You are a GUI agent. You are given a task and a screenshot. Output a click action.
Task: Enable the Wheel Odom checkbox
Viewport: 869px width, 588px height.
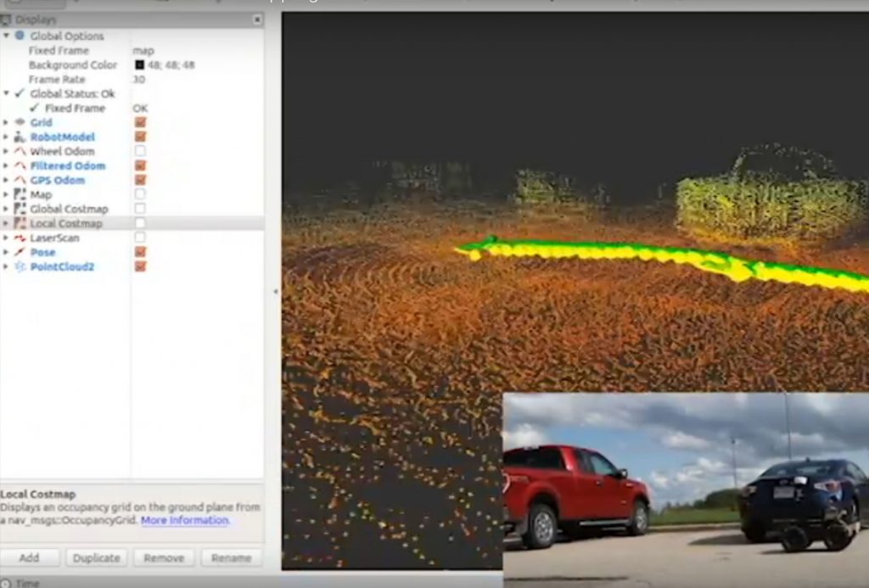click(140, 151)
